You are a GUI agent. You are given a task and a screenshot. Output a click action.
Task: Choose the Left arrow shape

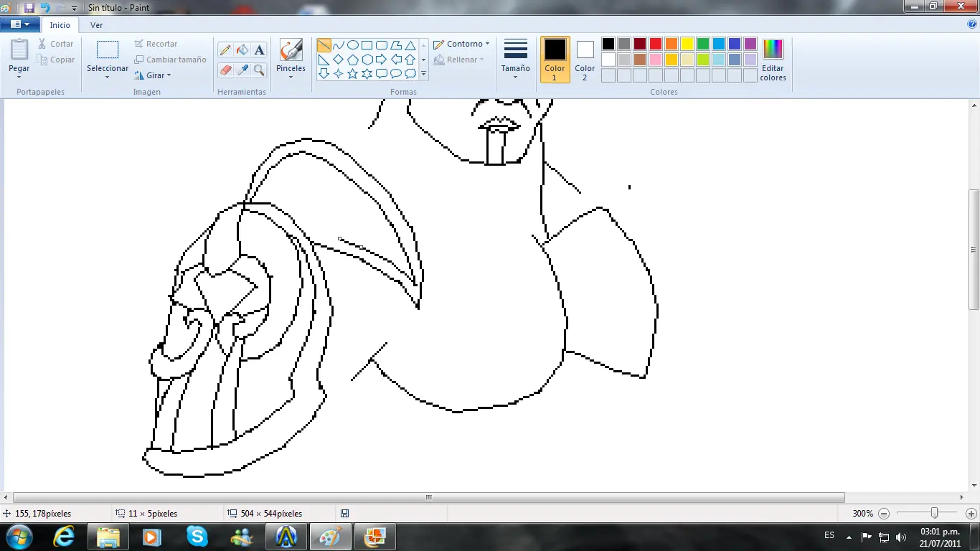tap(396, 60)
